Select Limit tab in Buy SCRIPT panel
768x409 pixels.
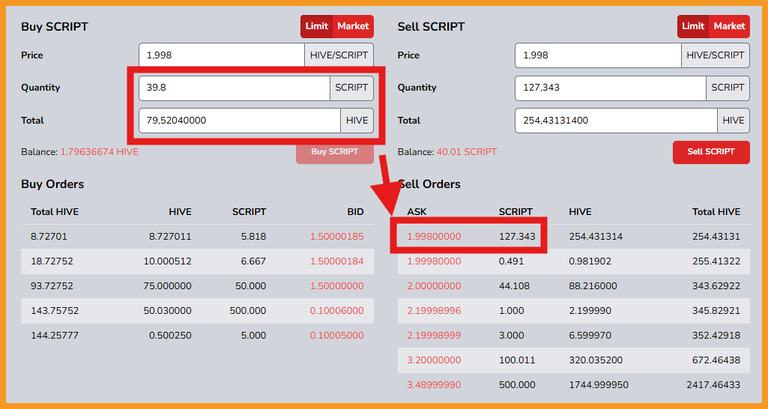316,26
